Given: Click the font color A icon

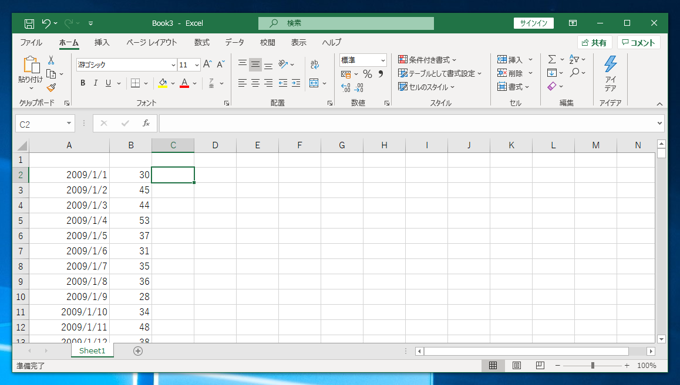Looking at the screenshot, I should tap(184, 83).
